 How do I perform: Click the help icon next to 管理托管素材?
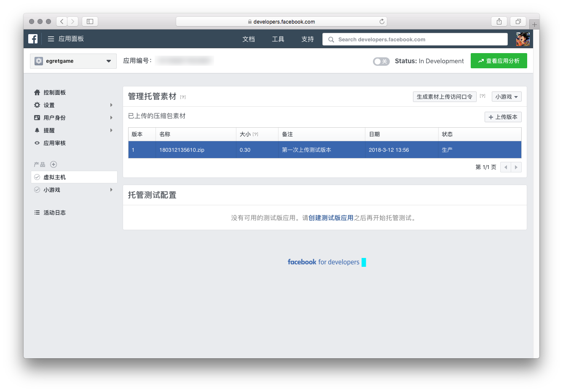[183, 97]
